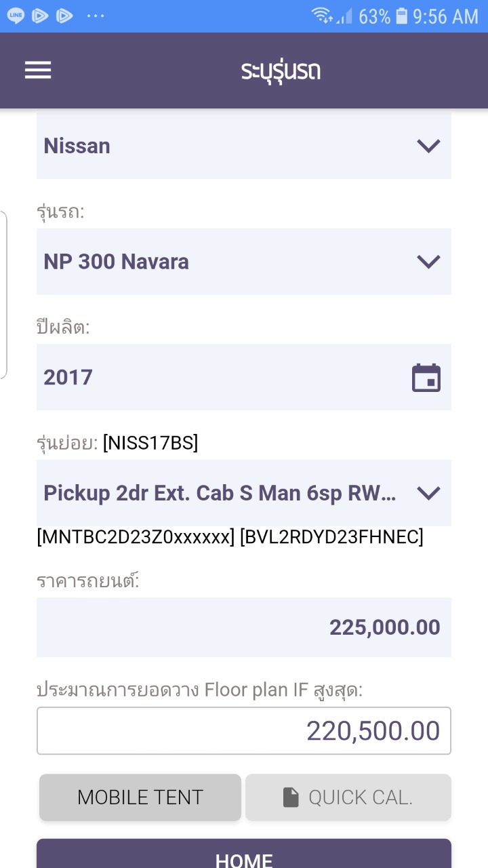Go to HOME via bottom button
The image size is (488, 868).
[244, 856]
